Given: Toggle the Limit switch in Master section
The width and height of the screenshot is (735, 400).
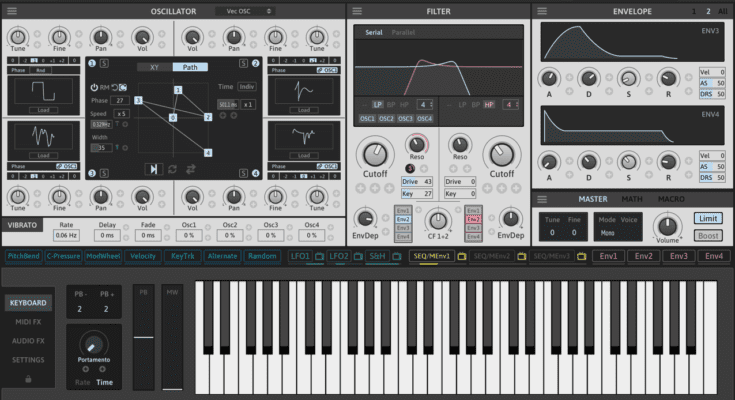Looking at the screenshot, I should click(709, 218).
